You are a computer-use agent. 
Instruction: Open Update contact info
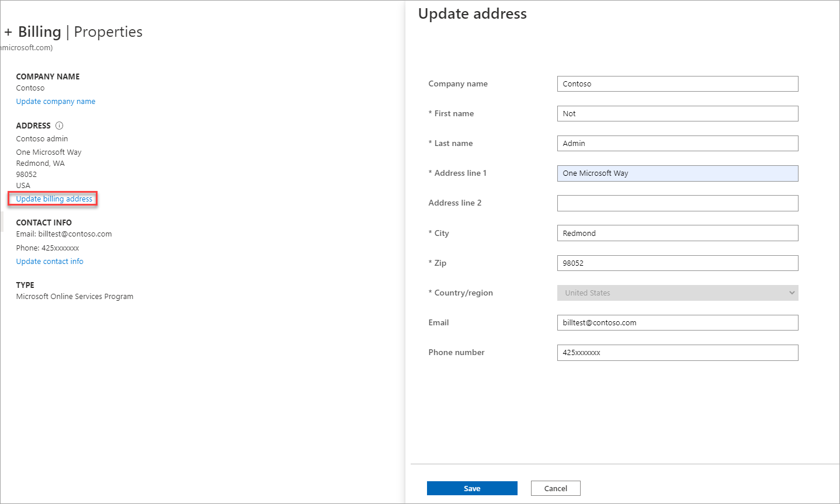point(50,261)
